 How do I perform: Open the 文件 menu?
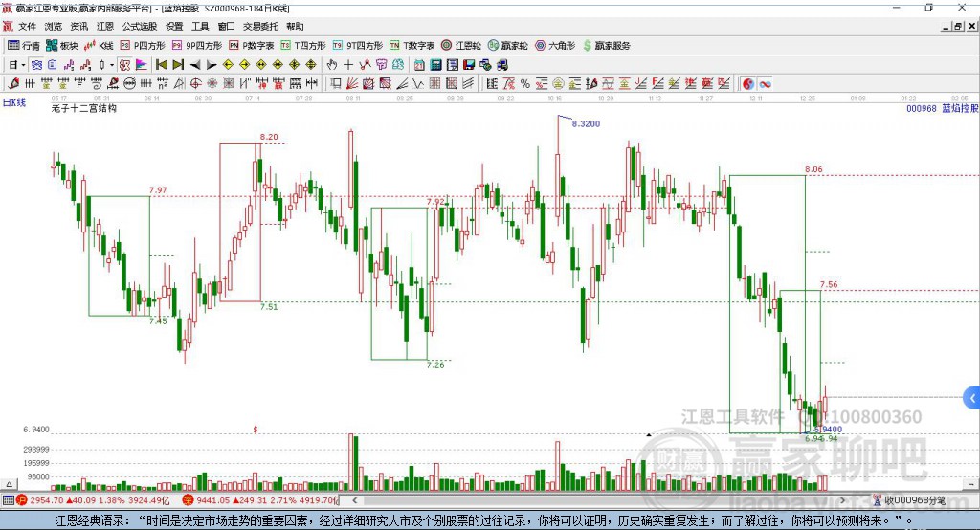coord(27,26)
